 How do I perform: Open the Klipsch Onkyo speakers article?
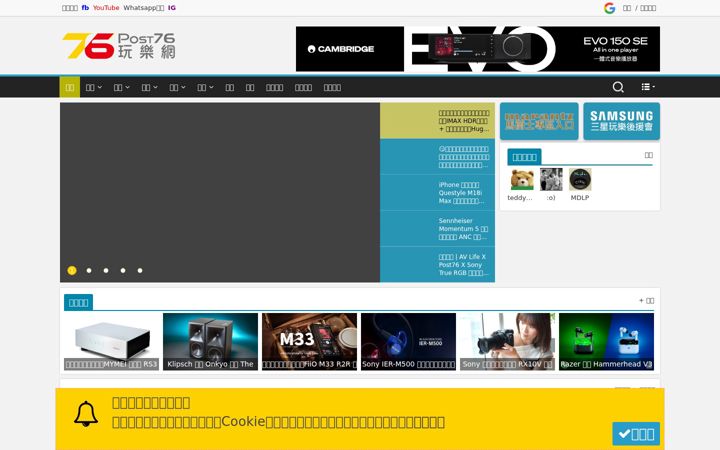click(x=210, y=342)
